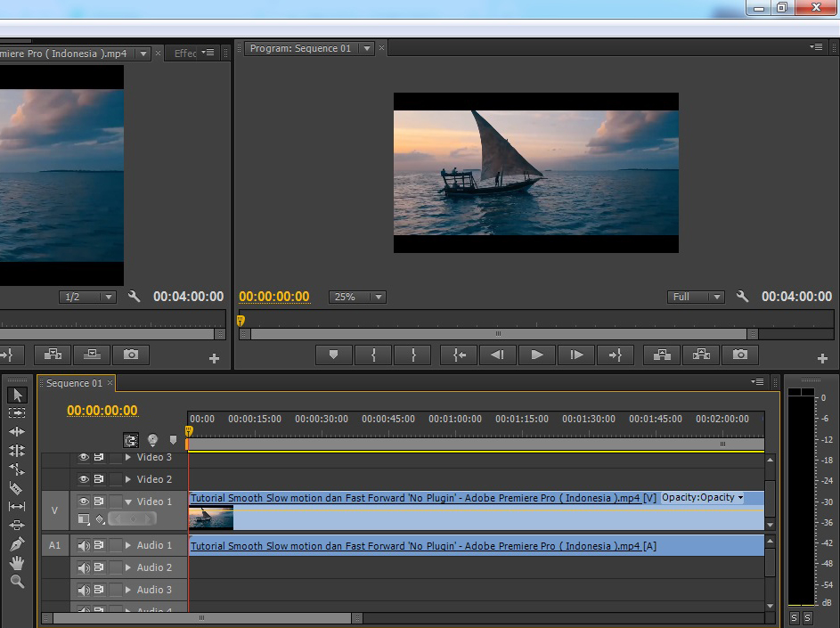840x628 pixels.
Task: Select the Program: Sequence 01 panel tab
Action: 300,48
